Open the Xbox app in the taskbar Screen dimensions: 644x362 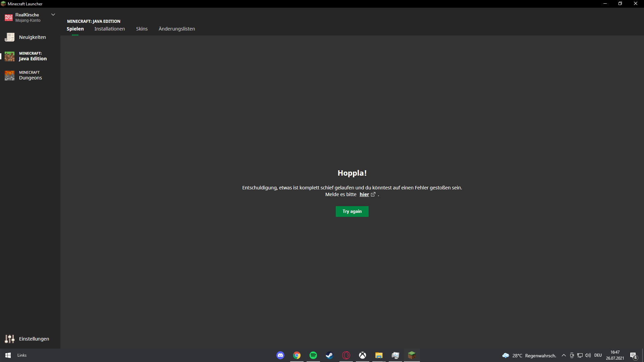tap(362, 355)
